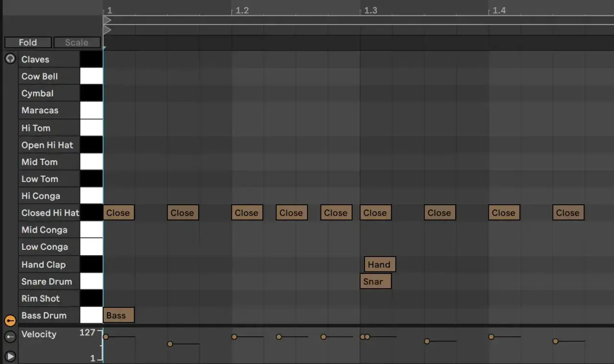The height and width of the screenshot is (364, 614).
Task: Click the Scale button
Action: 77,42
